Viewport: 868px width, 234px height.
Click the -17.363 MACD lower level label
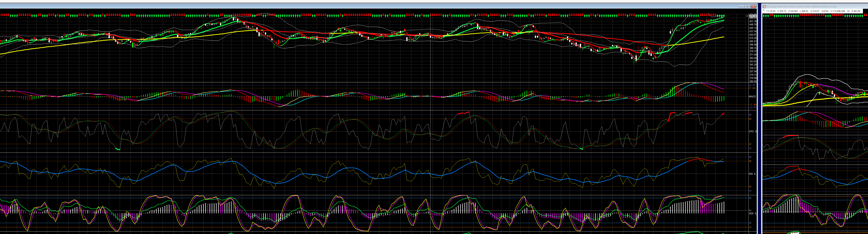(x=753, y=105)
